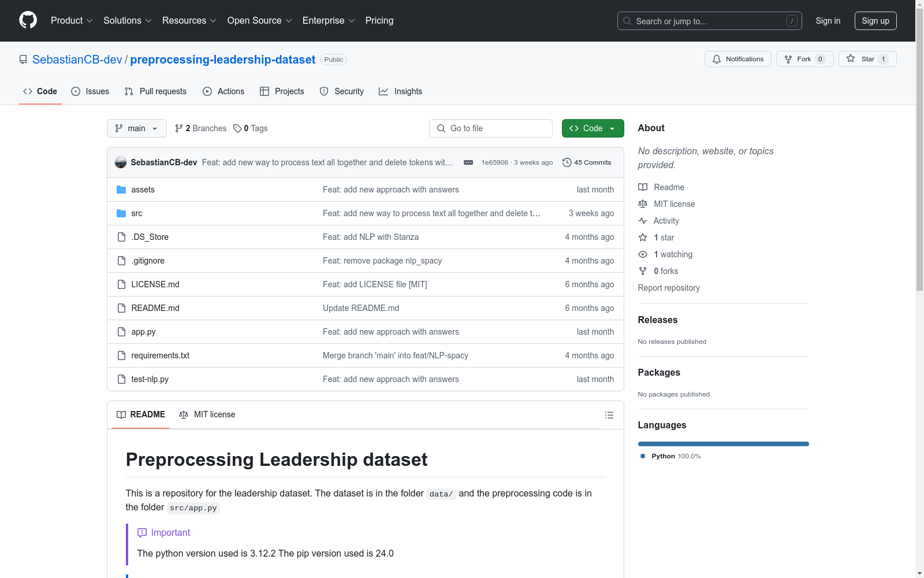Switch to the Security tab
924x578 pixels.
tap(342, 91)
